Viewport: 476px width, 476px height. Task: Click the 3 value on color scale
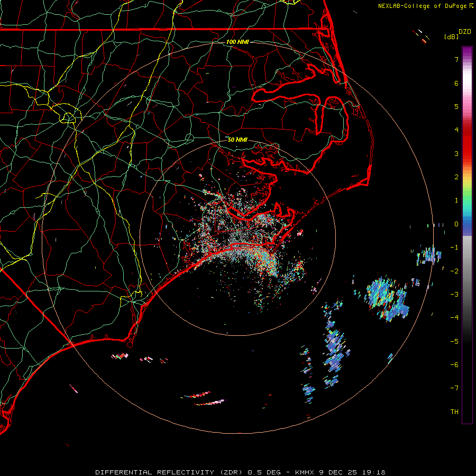coord(456,153)
